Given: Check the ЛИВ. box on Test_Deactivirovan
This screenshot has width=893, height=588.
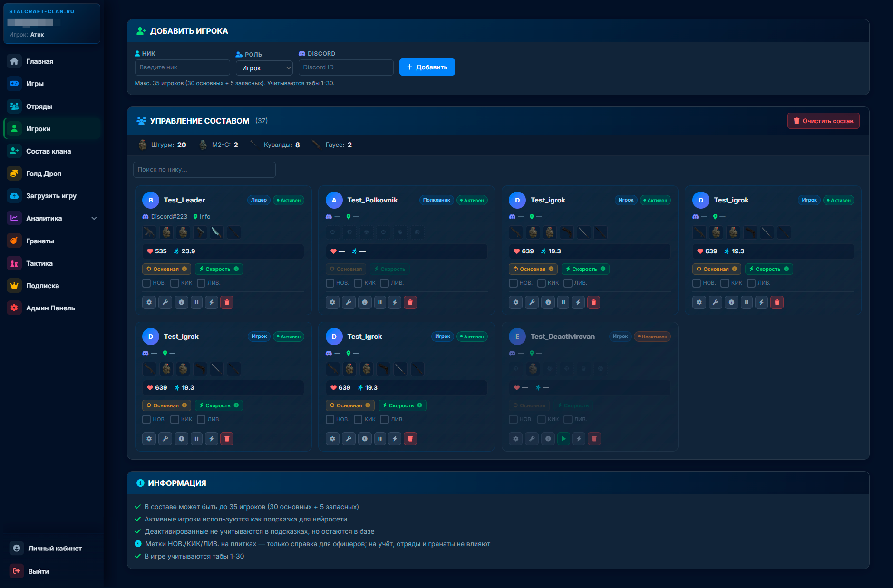Looking at the screenshot, I should (x=568, y=420).
